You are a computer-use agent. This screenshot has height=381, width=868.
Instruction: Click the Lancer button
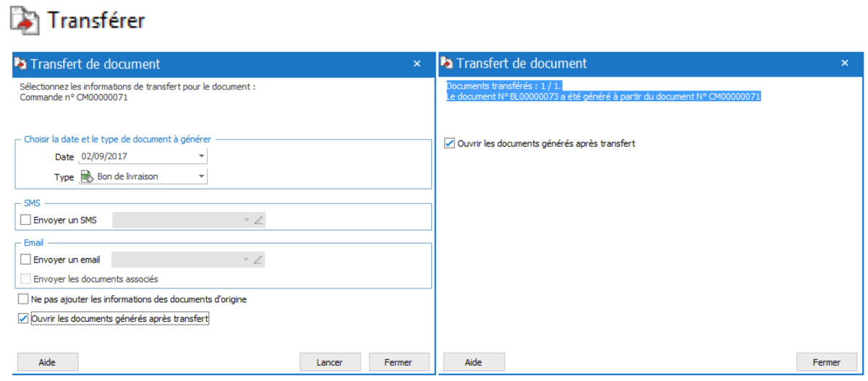pos(330,362)
